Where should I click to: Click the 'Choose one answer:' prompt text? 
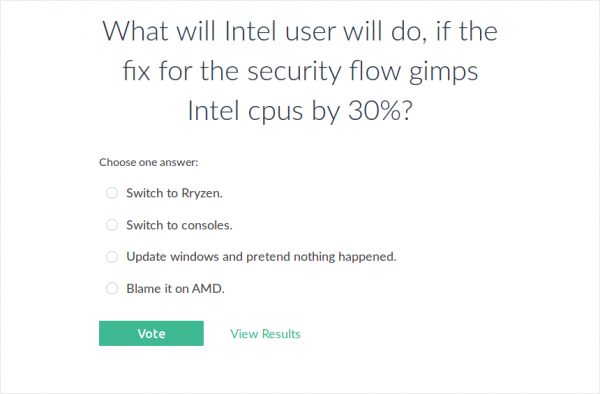pyautogui.click(x=148, y=162)
